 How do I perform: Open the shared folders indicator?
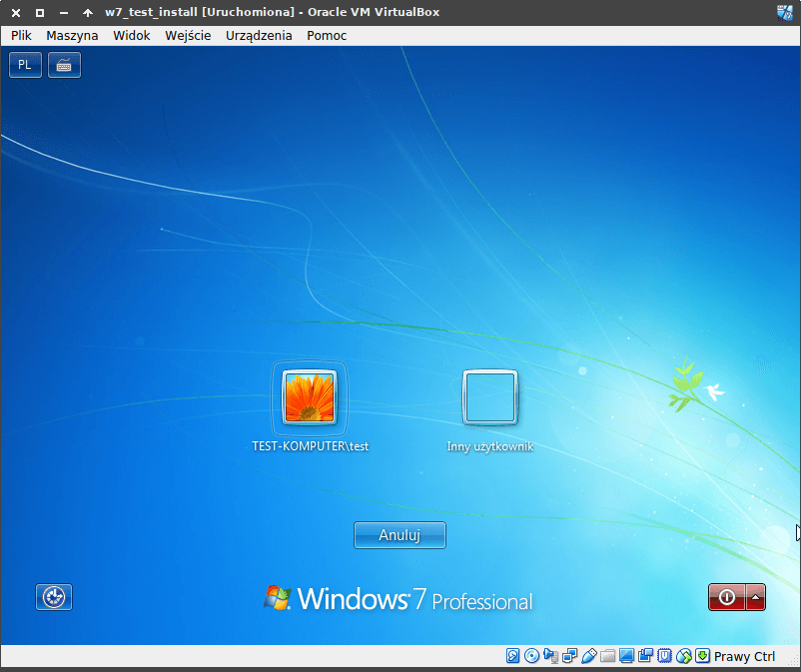pyautogui.click(x=607, y=656)
